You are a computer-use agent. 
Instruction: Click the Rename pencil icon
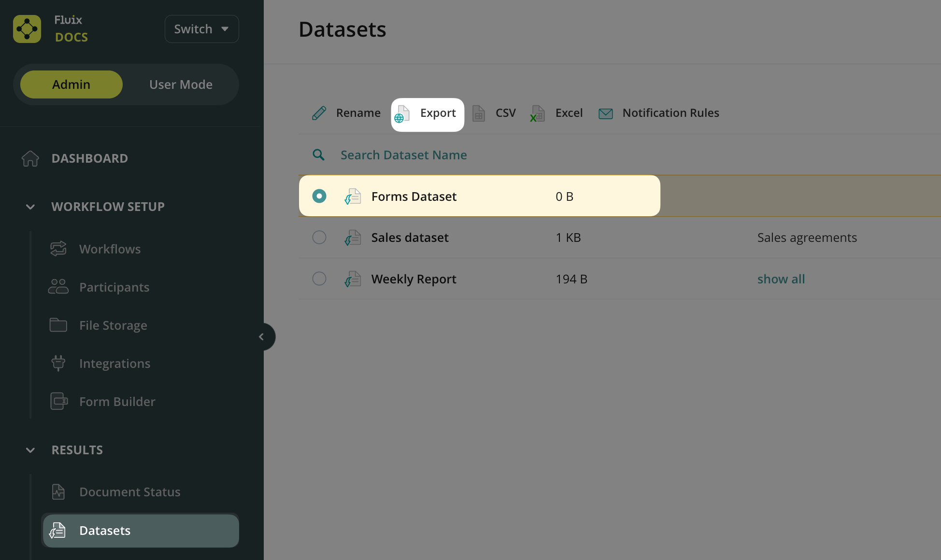click(319, 113)
